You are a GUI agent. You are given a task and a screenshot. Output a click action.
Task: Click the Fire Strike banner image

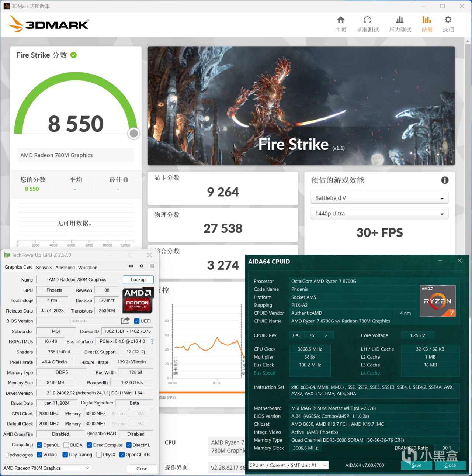click(x=301, y=106)
